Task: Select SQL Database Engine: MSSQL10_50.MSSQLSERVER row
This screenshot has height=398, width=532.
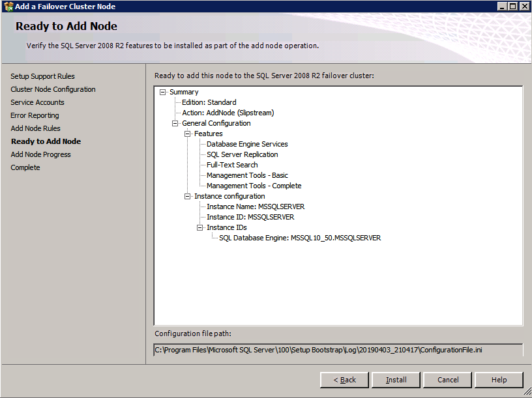Action: [x=300, y=238]
